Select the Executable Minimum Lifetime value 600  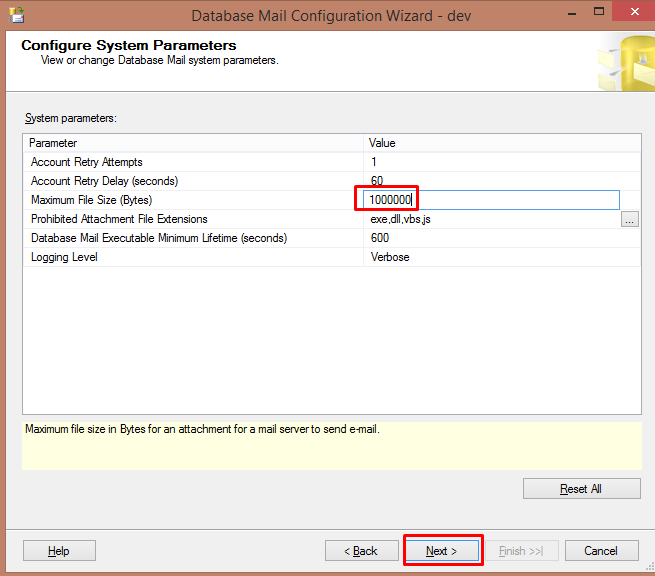pyautogui.click(x=380, y=238)
